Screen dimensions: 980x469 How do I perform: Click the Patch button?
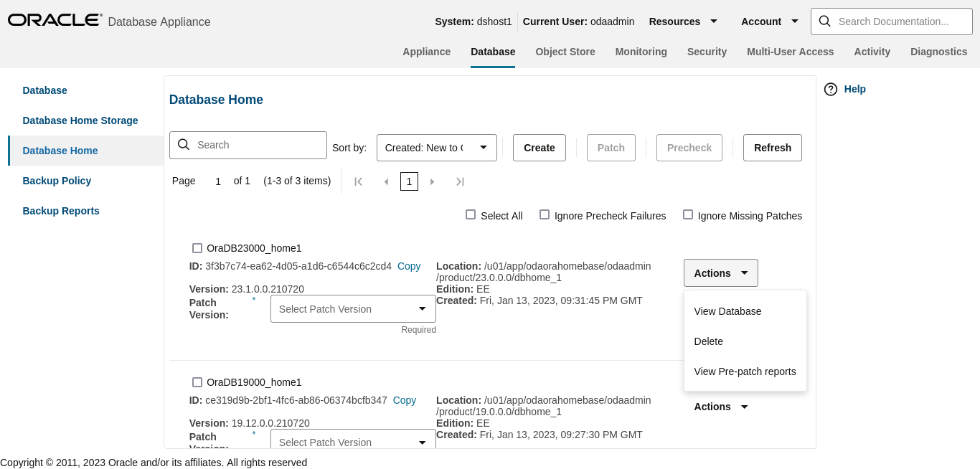pos(611,148)
